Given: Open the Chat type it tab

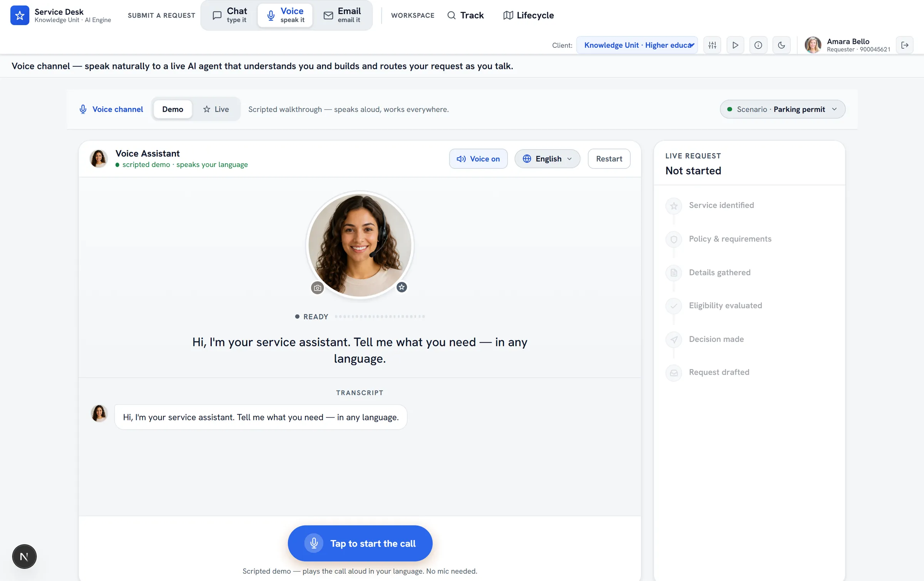Looking at the screenshot, I should tap(229, 15).
